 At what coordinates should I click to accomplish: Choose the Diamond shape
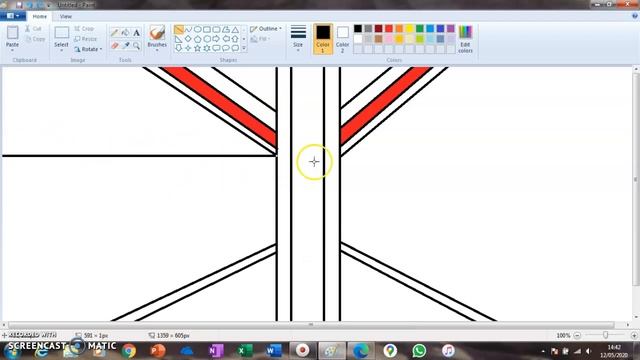[188, 39]
